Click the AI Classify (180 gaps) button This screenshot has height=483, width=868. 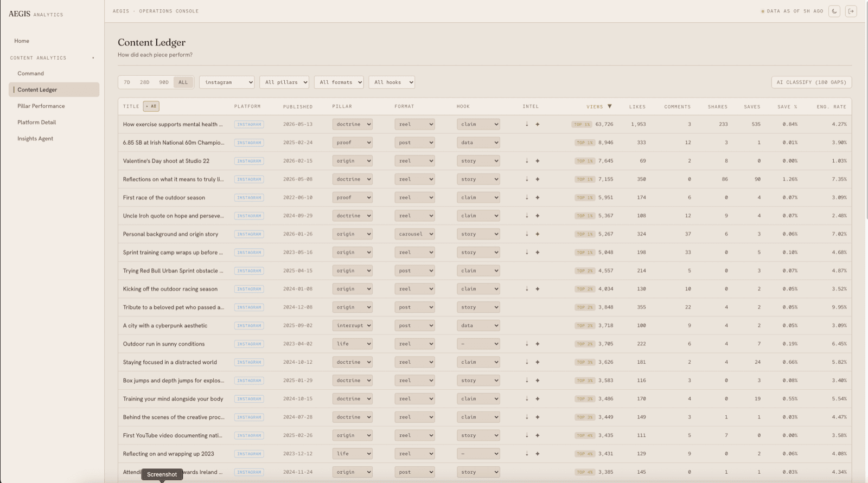coord(812,82)
